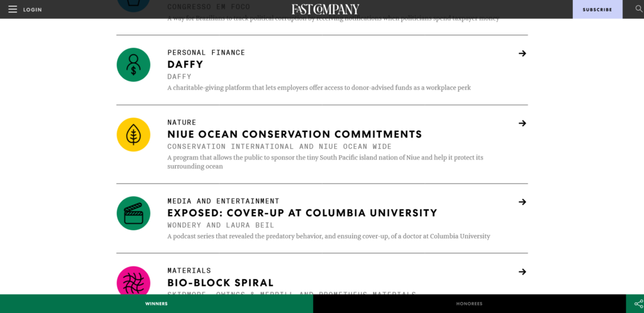Screen dimensions: 644x313
Task: Expand the Exposed Columbia University arrow
Action: [522, 202]
